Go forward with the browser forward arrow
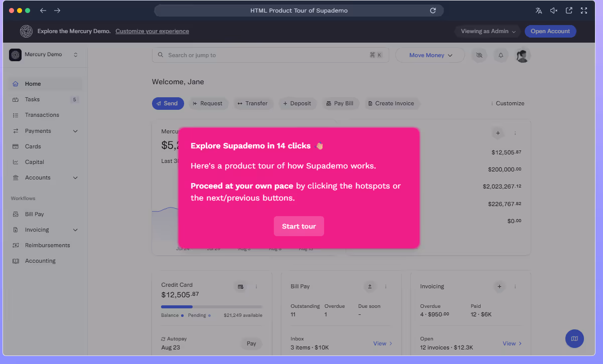Screen dimensions: 603x364 point(57,11)
